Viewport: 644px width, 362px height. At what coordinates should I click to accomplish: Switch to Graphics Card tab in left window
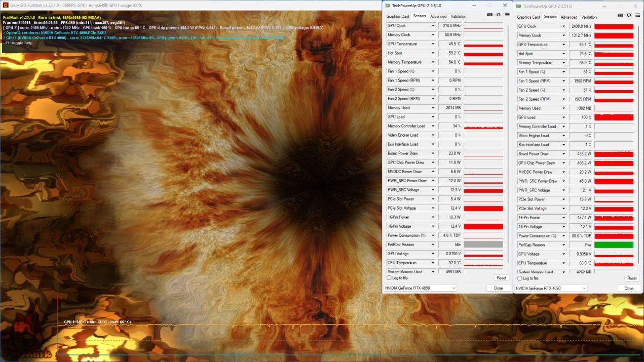pos(398,16)
